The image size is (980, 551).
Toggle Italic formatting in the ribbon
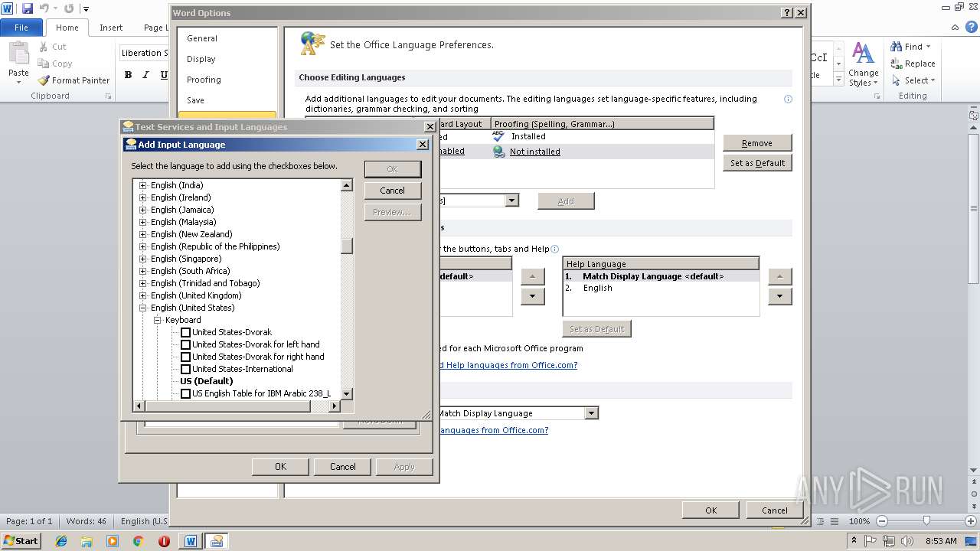(146, 75)
